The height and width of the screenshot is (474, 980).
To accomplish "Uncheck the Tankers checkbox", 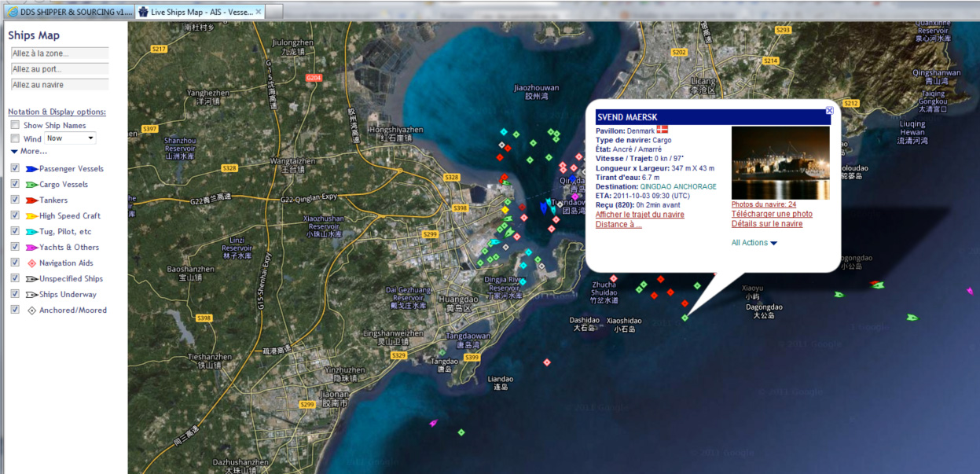I will [x=15, y=200].
